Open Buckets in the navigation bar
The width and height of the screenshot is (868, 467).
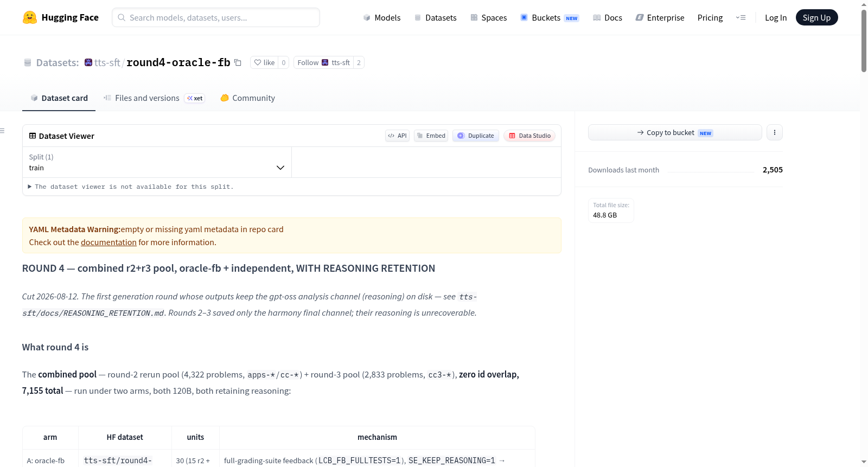(x=550, y=17)
